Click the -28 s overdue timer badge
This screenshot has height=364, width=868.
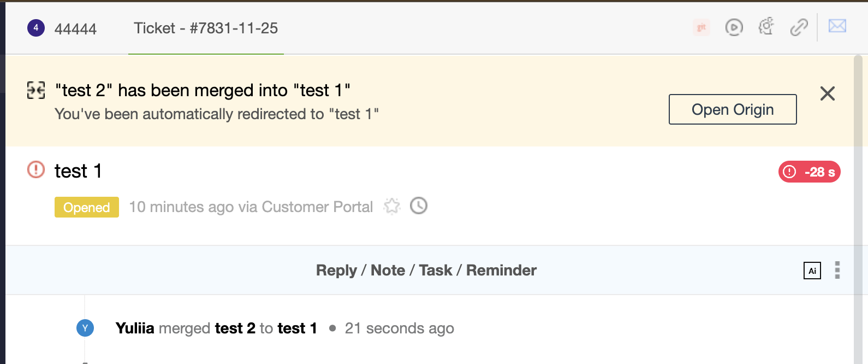click(809, 172)
